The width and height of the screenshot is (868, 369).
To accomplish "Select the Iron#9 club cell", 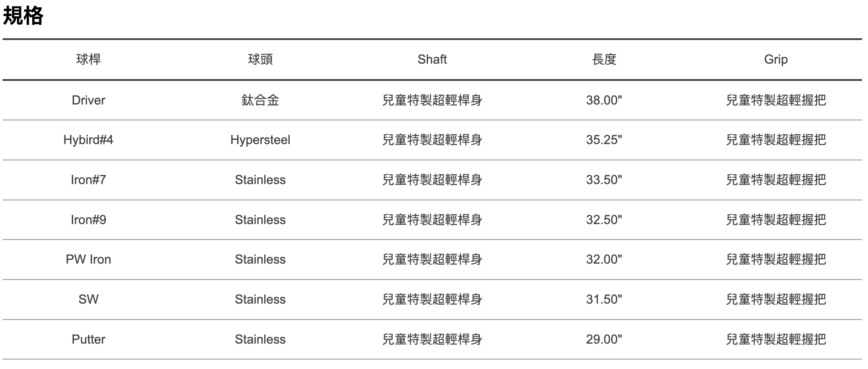I will (89, 220).
